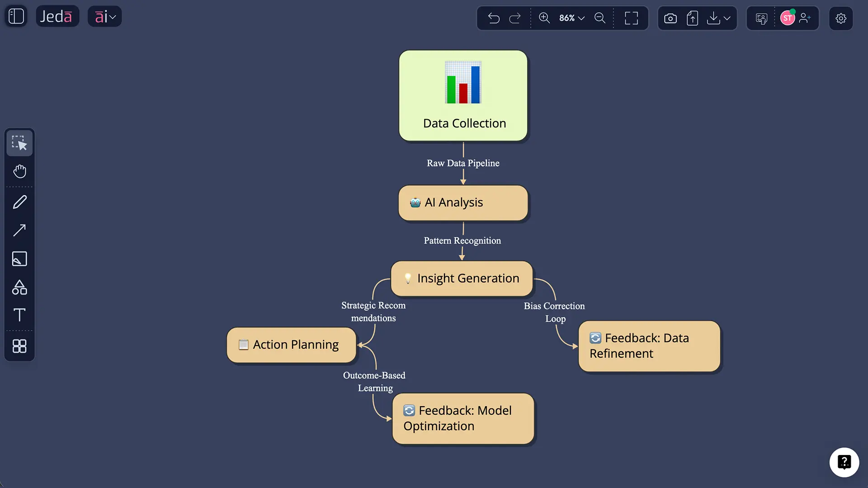
Task: Choose the arrow connector tool
Action: [19, 230]
